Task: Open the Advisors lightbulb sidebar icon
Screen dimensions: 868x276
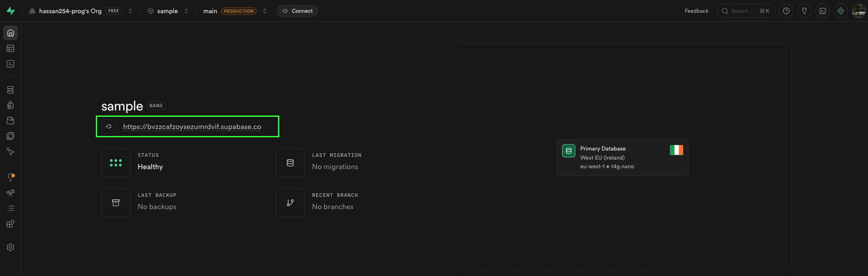Action: pos(10,177)
